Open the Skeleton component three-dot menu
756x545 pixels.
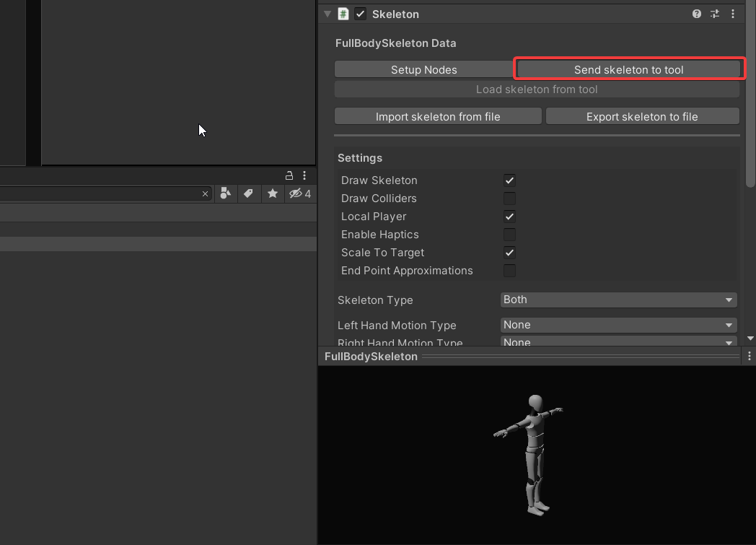pyautogui.click(x=733, y=14)
